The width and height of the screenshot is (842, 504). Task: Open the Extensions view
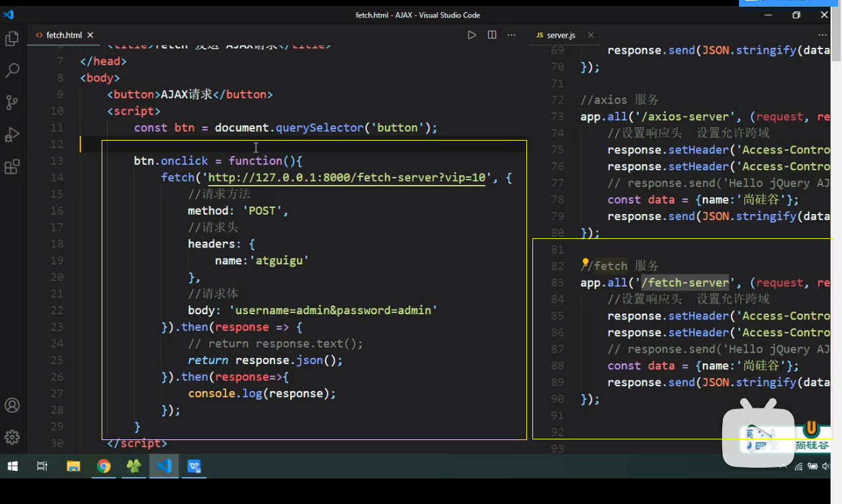(11, 167)
